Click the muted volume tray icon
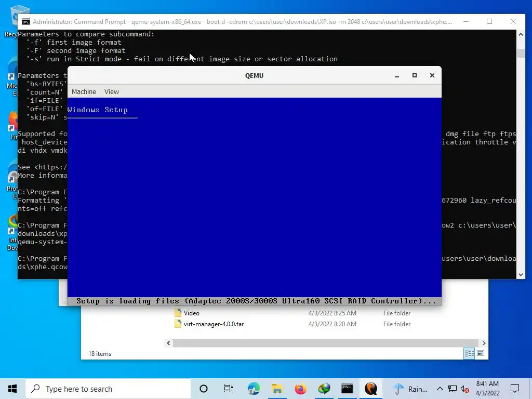Image resolution: width=532 pixels, height=399 pixels. 465,389
